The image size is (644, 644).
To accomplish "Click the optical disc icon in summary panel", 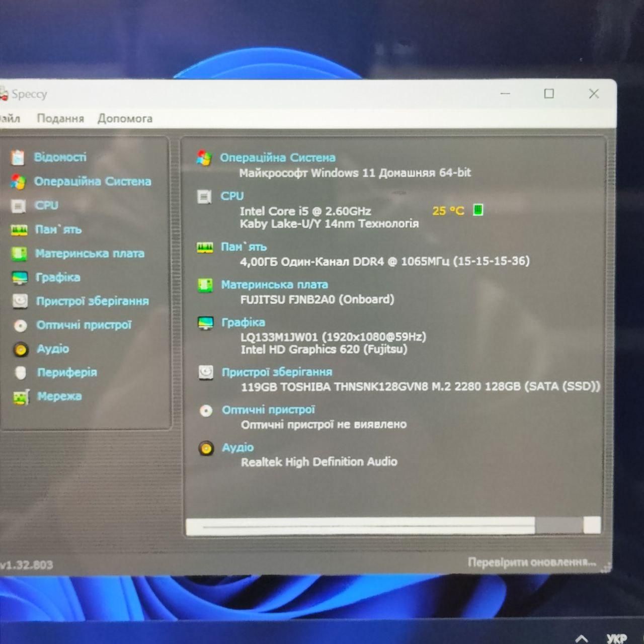I will 206,411.
